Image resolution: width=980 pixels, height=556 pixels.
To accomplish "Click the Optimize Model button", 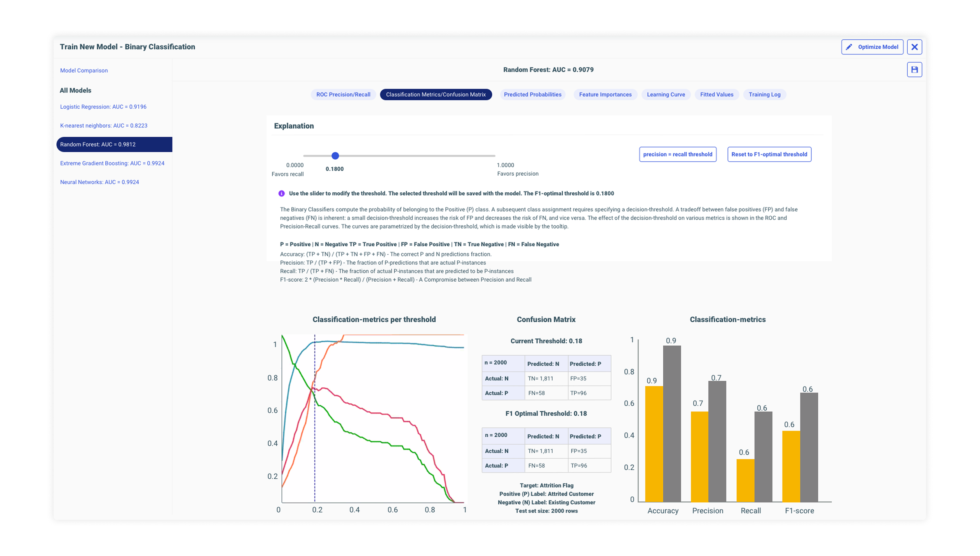I will pos(872,47).
